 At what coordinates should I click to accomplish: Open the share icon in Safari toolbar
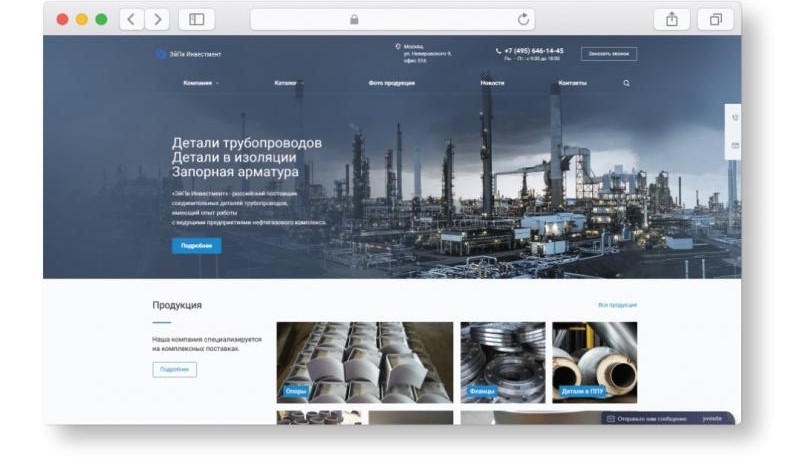(x=672, y=19)
